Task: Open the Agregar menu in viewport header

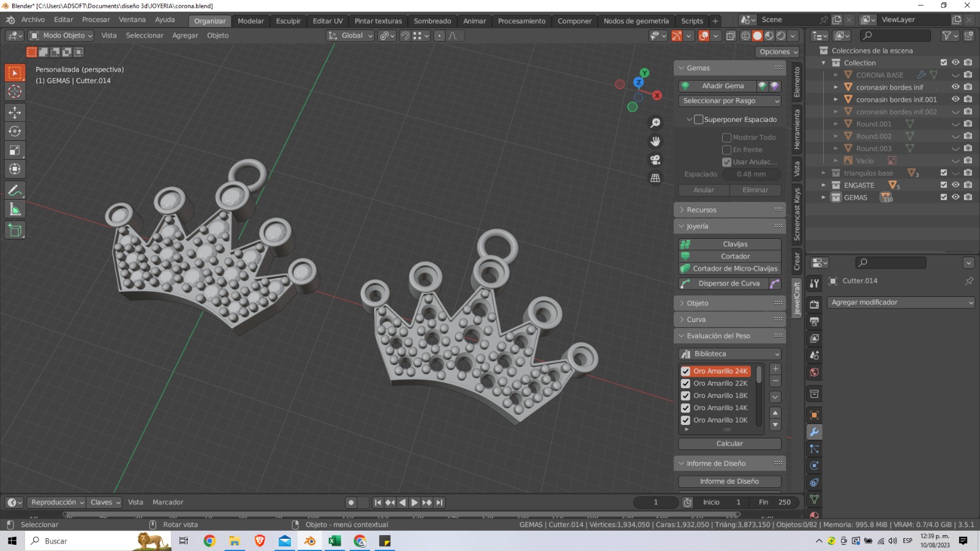Action: [185, 36]
